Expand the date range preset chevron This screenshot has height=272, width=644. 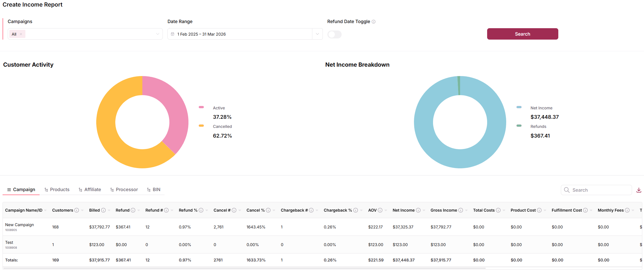317,34
